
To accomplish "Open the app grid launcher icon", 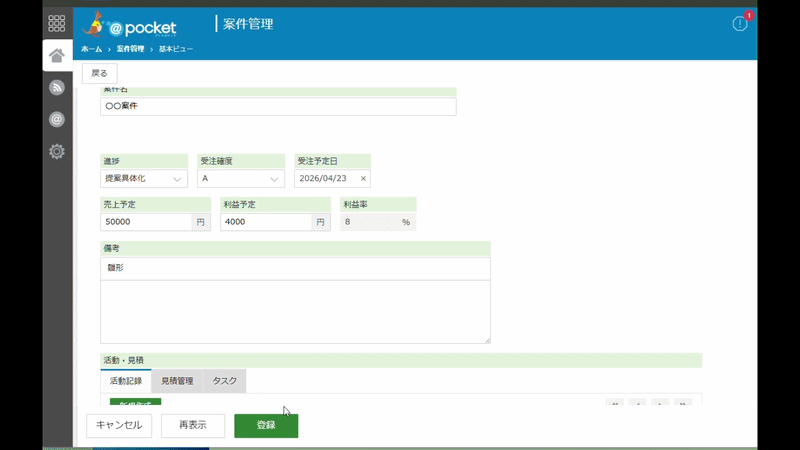I will coord(57,23).
